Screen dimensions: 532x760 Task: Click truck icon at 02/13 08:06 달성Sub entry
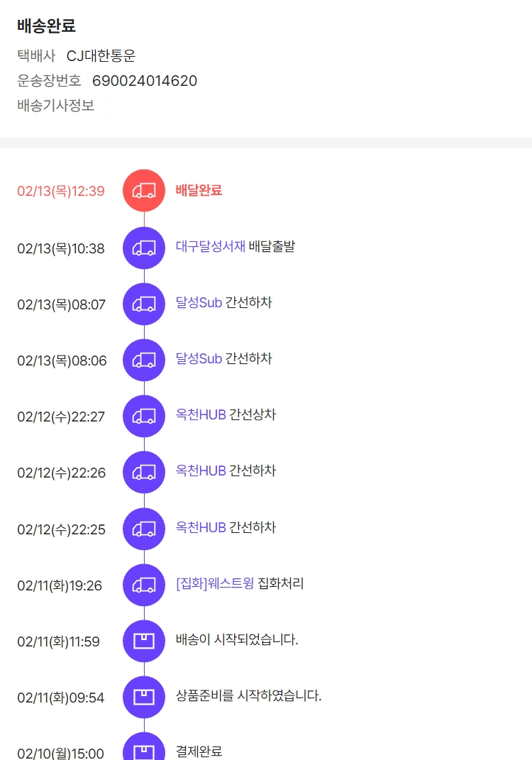(x=144, y=360)
